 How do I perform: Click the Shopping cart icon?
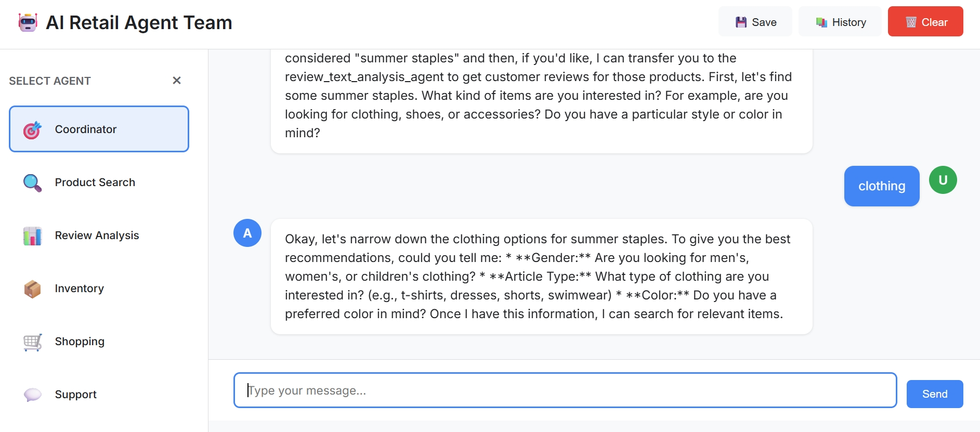click(x=32, y=342)
